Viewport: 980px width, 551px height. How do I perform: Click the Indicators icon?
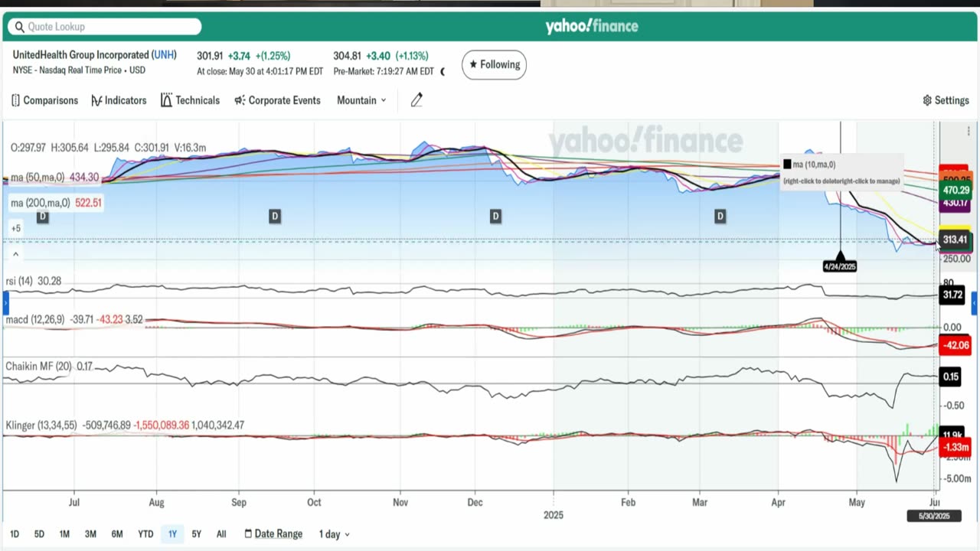96,100
